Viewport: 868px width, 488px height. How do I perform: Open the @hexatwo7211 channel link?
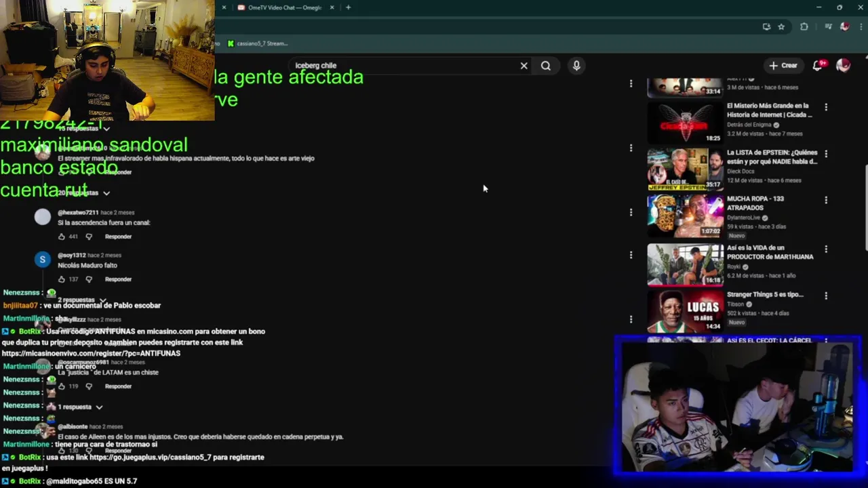pyautogui.click(x=78, y=213)
